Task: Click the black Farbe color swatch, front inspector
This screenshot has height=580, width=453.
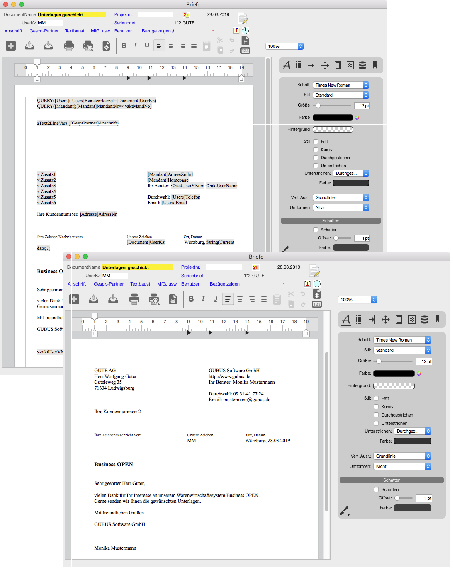Action: pyautogui.click(x=394, y=373)
